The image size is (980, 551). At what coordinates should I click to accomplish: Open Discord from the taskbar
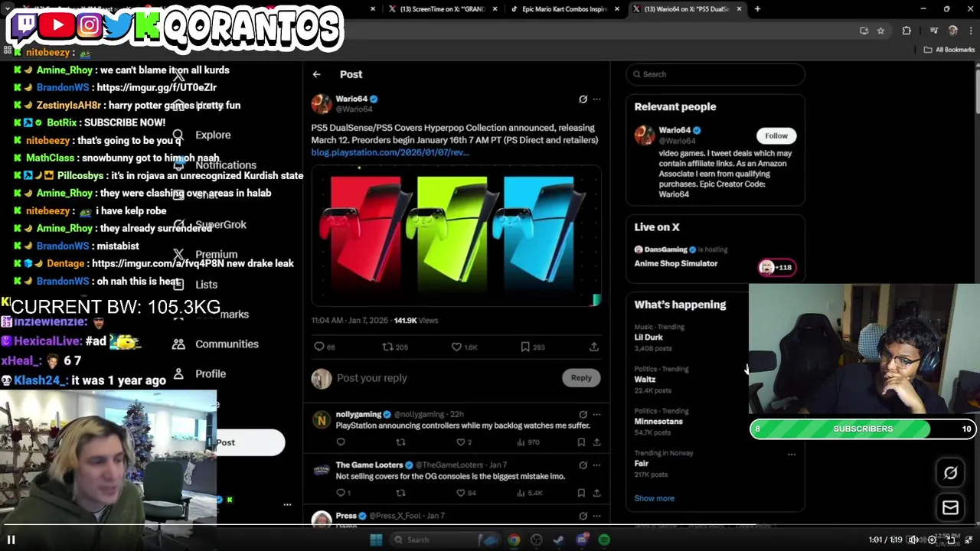[x=582, y=540]
